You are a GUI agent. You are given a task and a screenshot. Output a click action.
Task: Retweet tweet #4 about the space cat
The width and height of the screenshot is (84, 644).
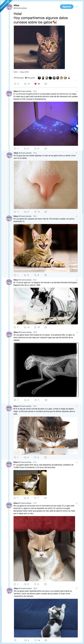point(25,327)
